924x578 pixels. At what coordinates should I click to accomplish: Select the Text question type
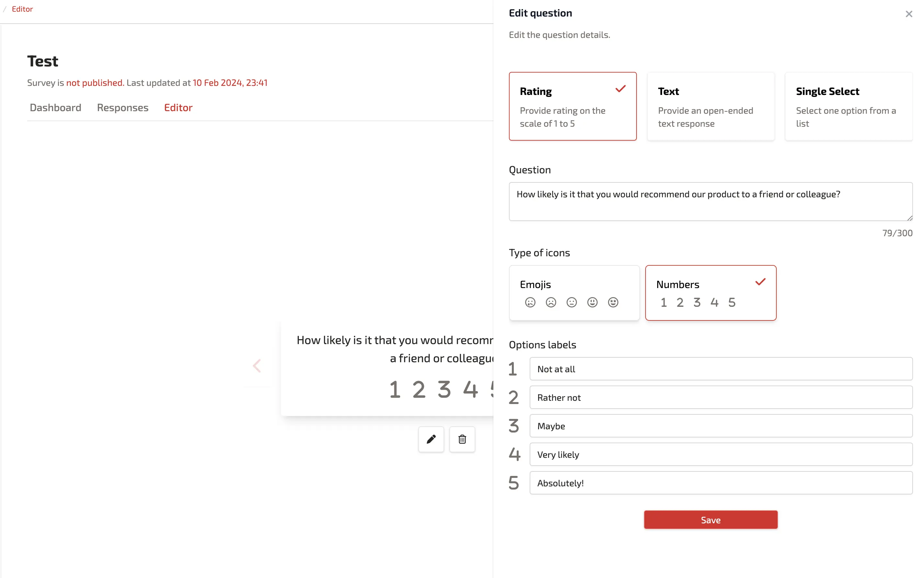[x=710, y=106]
